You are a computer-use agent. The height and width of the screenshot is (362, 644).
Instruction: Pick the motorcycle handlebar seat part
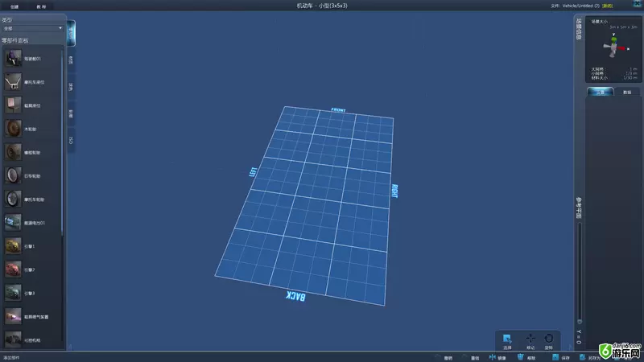pos(13,82)
